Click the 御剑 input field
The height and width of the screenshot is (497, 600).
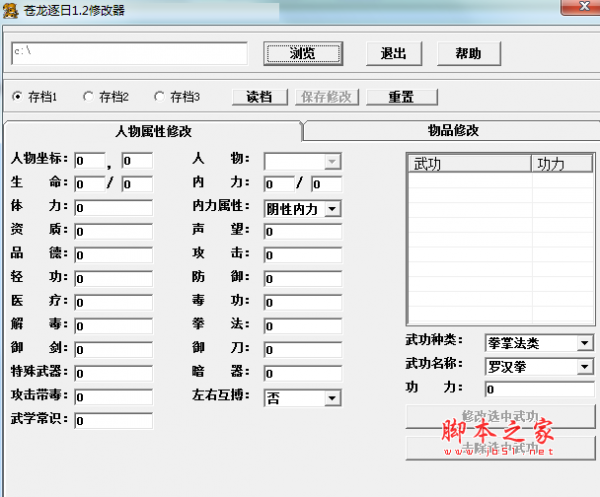[x=114, y=350]
